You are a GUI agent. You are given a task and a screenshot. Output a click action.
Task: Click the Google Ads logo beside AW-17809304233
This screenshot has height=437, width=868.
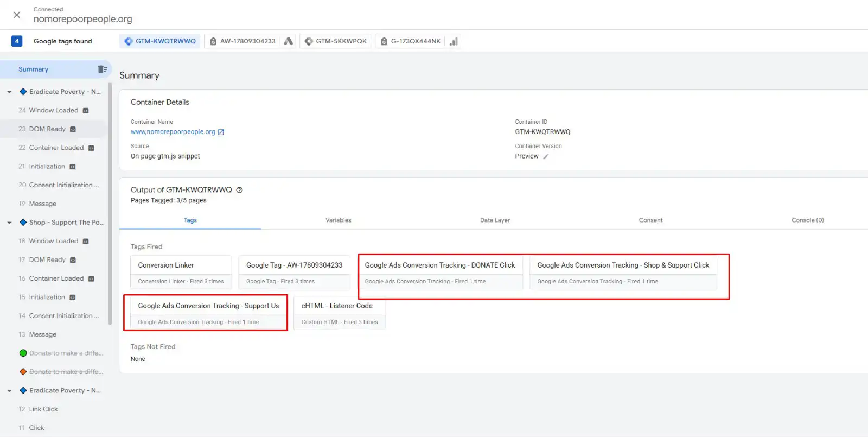288,41
